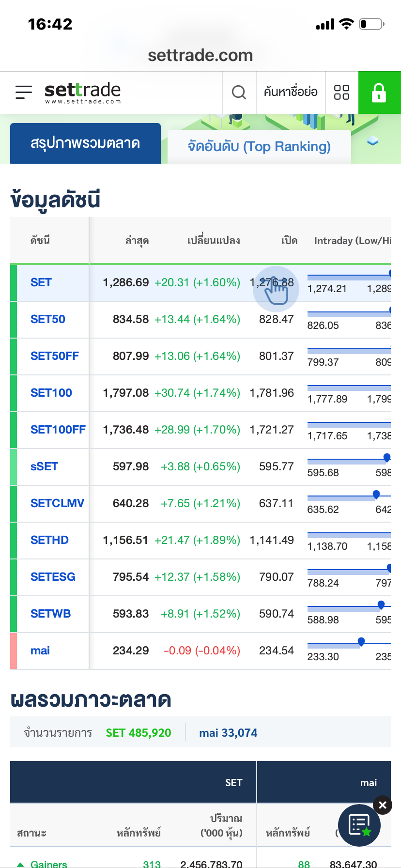This screenshot has width=401, height=868.
Task: Click the settrade logo
Action: (82, 92)
